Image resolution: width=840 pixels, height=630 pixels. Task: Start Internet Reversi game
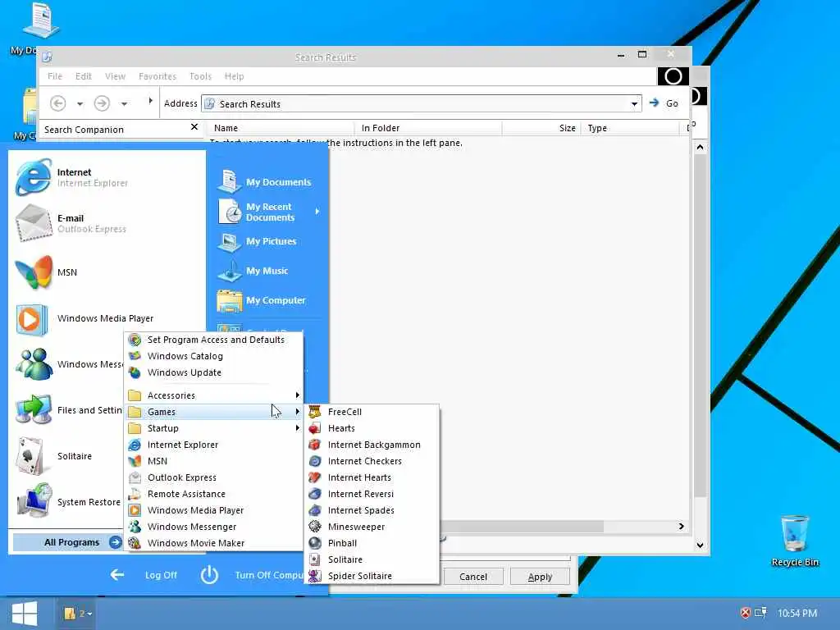click(372, 494)
